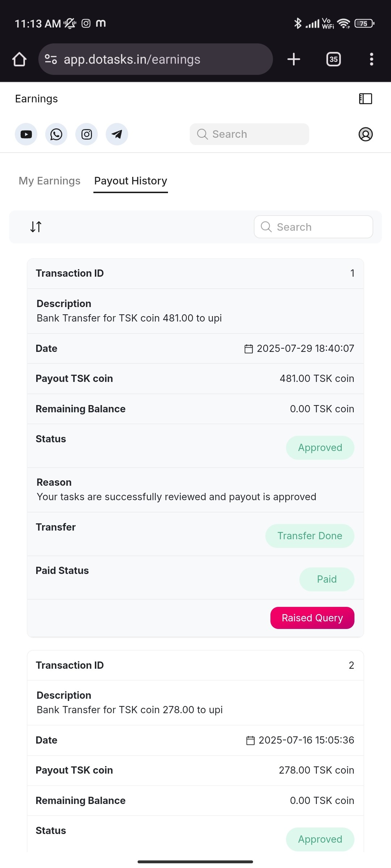Click the Paid status badge
The image size is (391, 868).
tap(327, 579)
